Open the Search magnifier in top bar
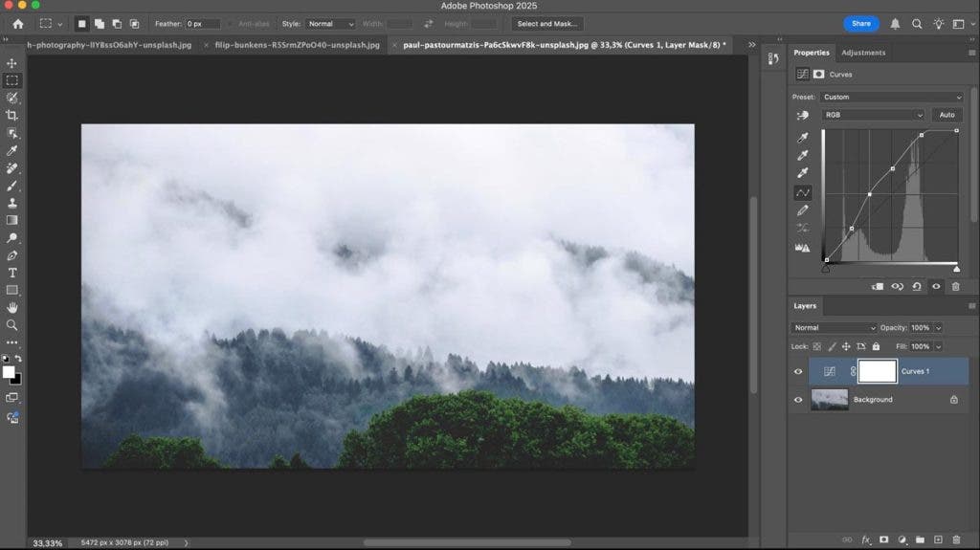Screen dimensions: 980x550 pos(917,24)
